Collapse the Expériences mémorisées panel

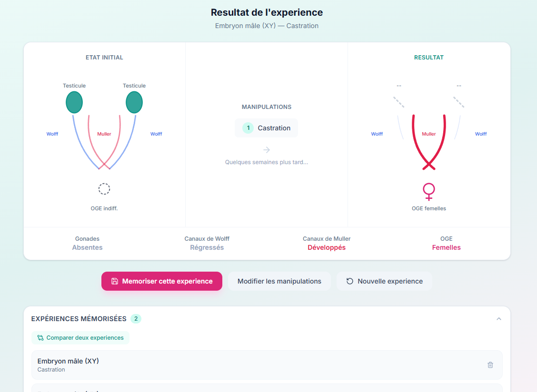pos(498,319)
